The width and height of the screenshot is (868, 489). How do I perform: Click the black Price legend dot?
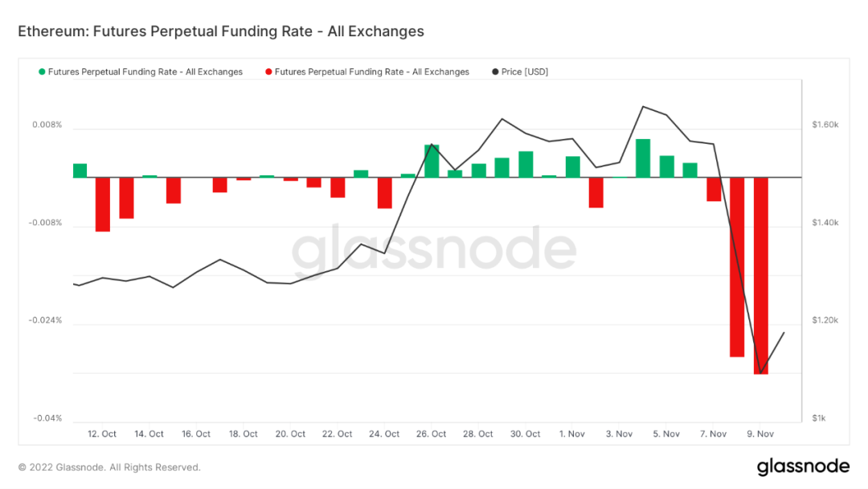(495, 72)
